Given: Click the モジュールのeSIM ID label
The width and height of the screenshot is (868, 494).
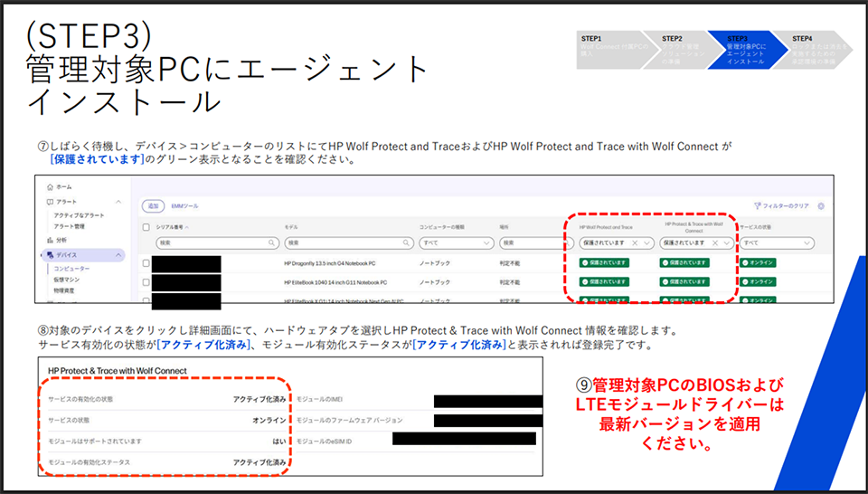Looking at the screenshot, I should tap(324, 442).
